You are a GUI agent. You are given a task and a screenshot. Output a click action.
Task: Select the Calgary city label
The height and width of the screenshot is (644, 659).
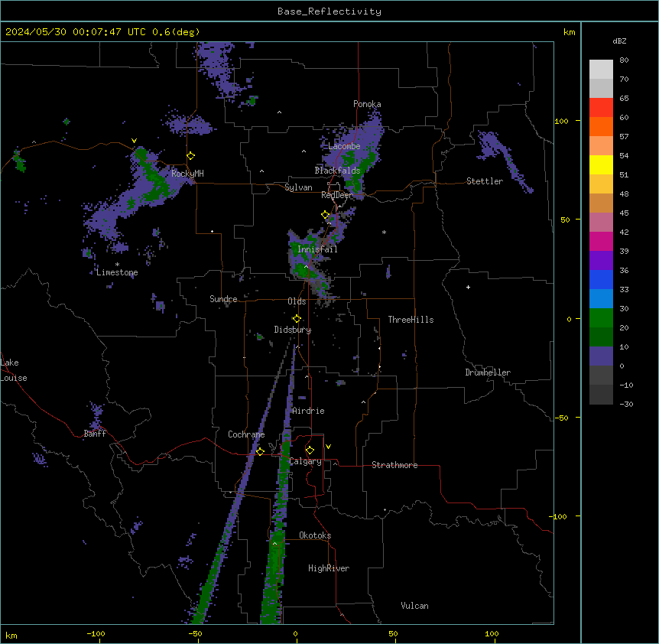pyautogui.click(x=306, y=461)
